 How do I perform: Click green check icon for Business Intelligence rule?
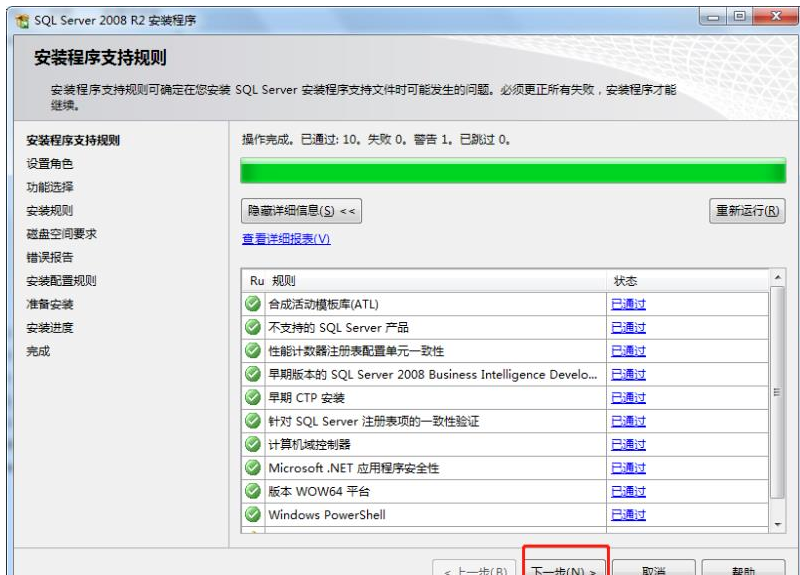[x=253, y=374]
